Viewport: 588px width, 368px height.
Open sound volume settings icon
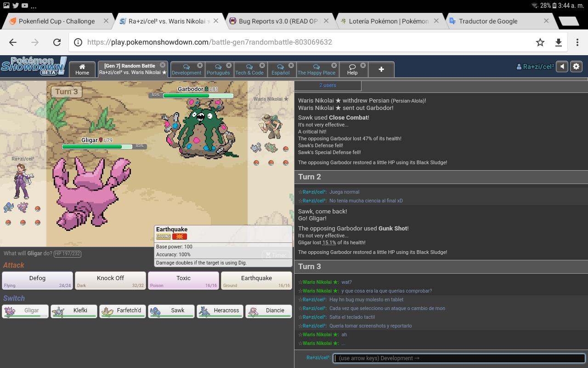pos(562,67)
